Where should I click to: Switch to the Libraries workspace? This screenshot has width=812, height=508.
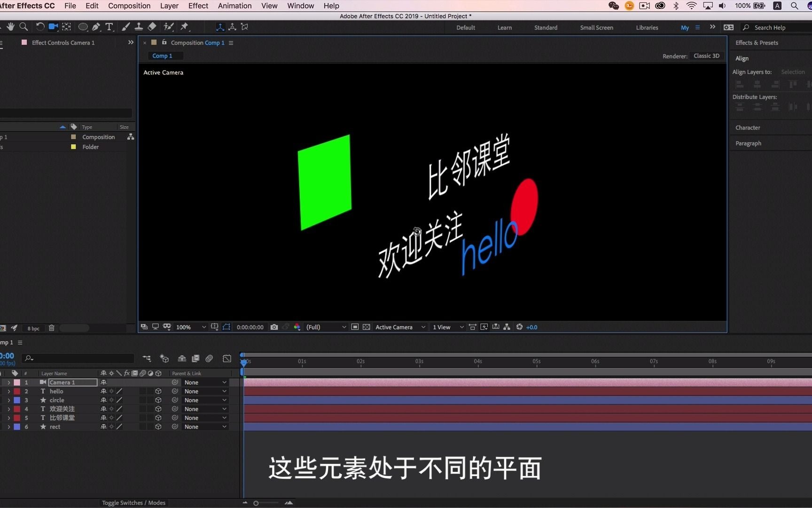[x=647, y=27]
